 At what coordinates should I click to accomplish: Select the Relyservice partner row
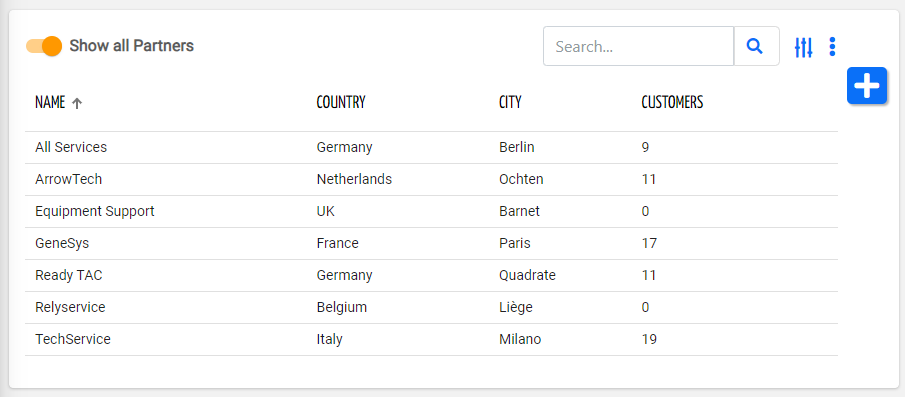pyautogui.click(x=431, y=308)
